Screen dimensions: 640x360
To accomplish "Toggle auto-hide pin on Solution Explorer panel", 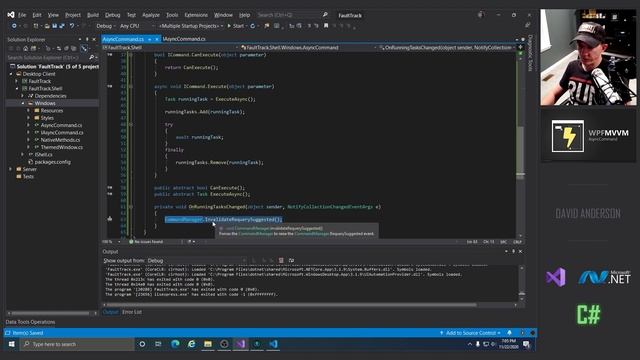I will (x=87, y=39).
